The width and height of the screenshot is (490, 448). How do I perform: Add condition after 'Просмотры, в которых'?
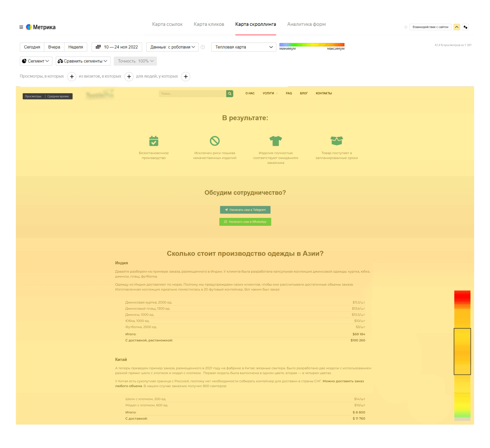(72, 77)
